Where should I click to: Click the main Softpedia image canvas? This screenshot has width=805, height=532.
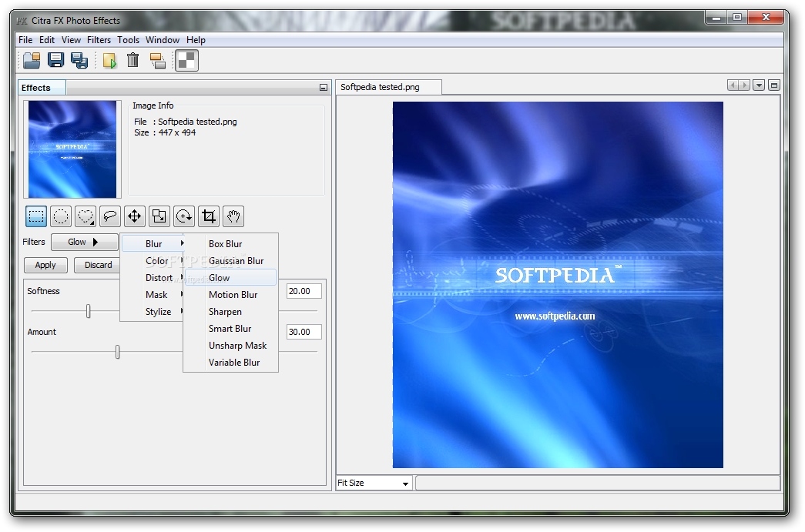click(558, 285)
